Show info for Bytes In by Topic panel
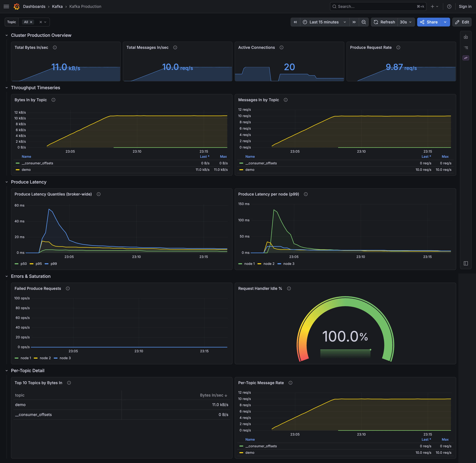The image size is (476, 463). pyautogui.click(x=53, y=100)
